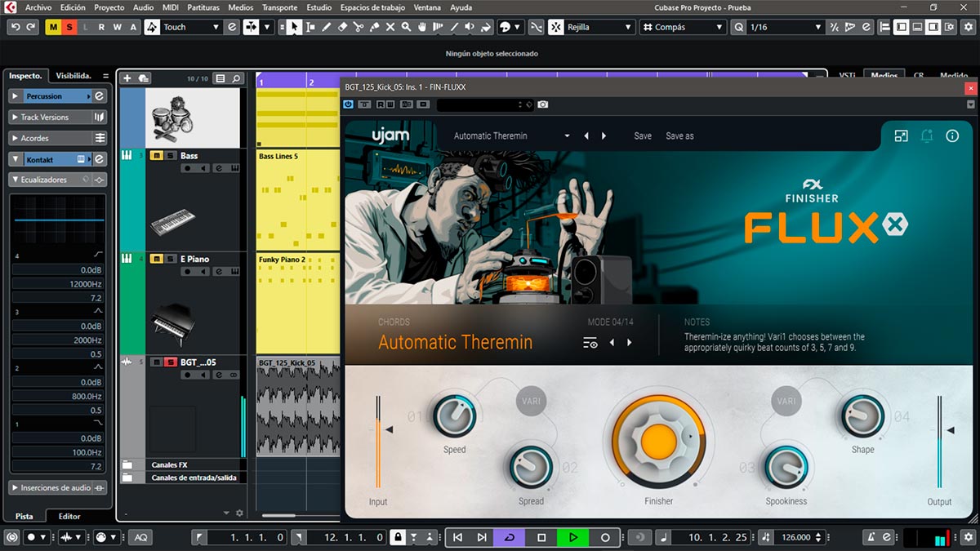The height and width of the screenshot is (551, 980).
Task: Toggle the left VARI button near Speed
Action: pyautogui.click(x=532, y=401)
